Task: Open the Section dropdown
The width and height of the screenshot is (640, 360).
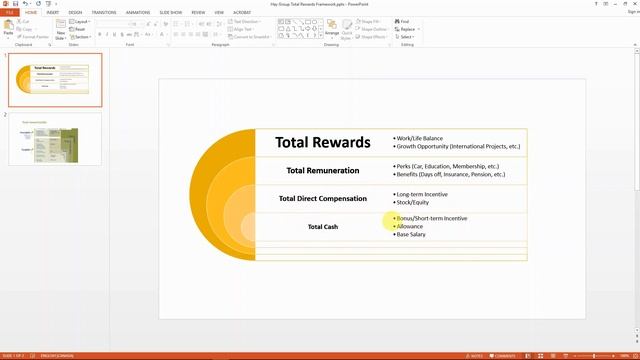Action: (x=80, y=37)
